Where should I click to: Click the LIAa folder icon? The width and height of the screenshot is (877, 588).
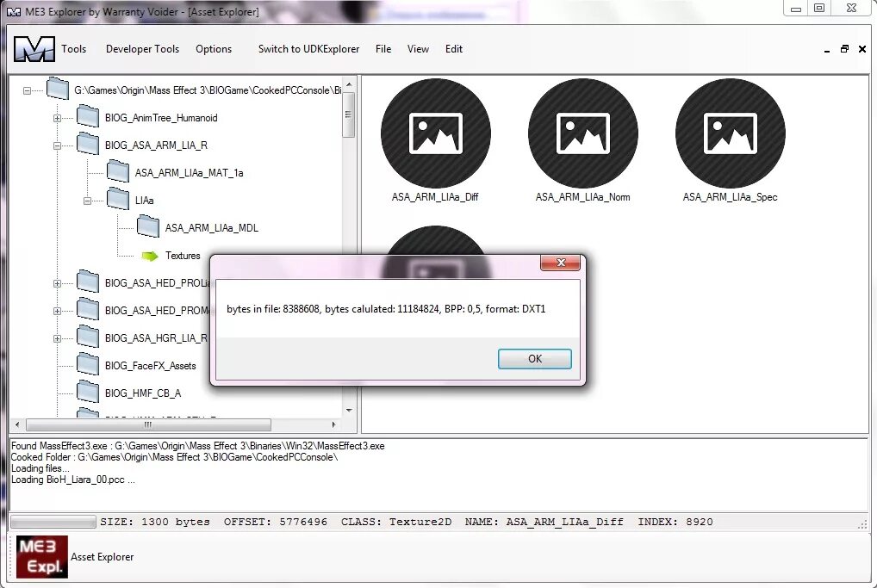[x=118, y=198]
